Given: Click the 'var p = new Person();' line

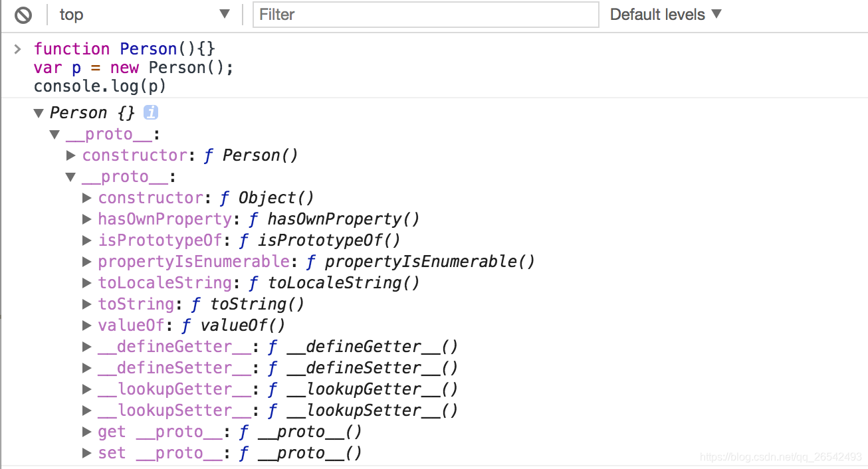Looking at the screenshot, I should [x=134, y=68].
